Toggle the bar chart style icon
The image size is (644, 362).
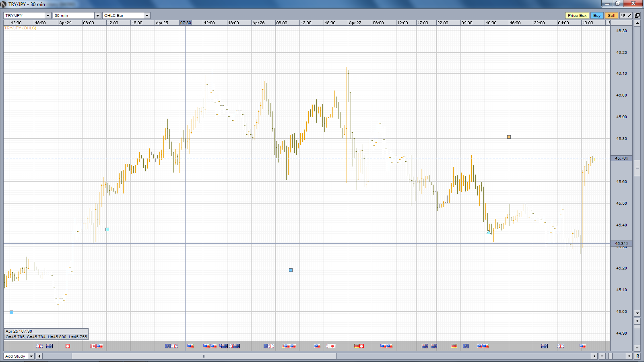623,15
